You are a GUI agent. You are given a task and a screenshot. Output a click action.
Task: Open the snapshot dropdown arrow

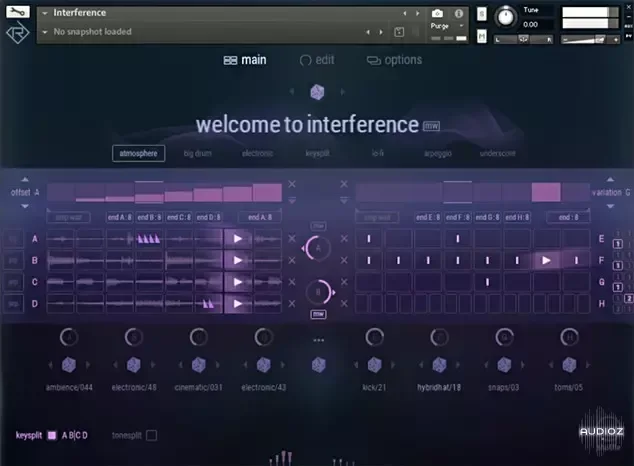45,32
